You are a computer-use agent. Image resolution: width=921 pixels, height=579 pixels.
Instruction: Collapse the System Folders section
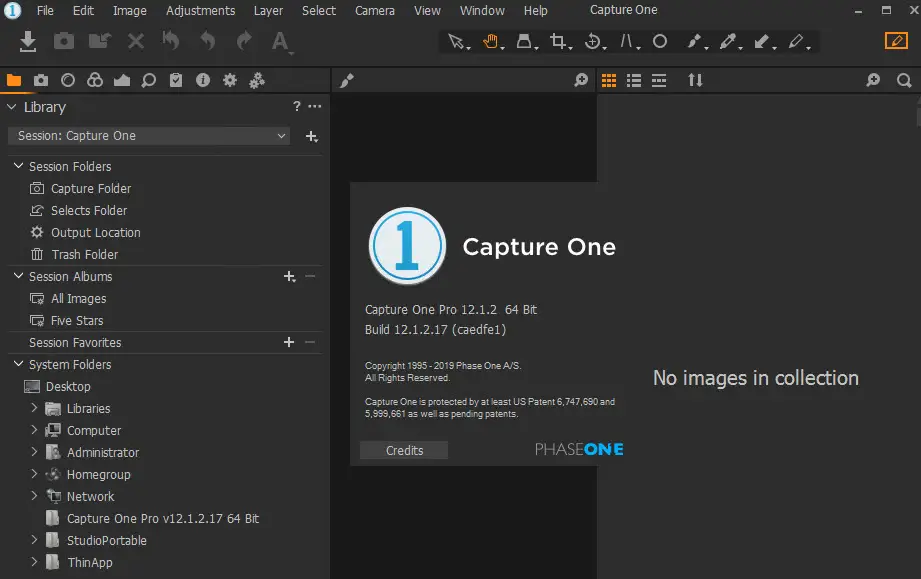point(18,364)
